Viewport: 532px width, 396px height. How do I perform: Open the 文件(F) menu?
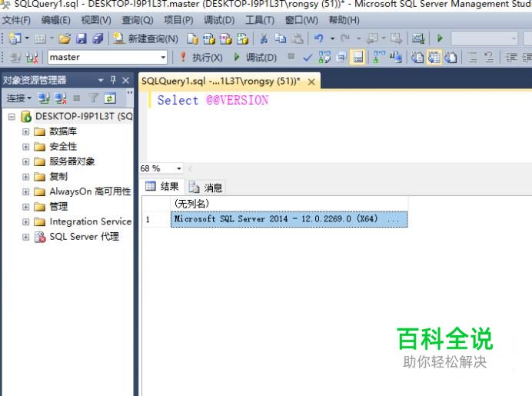(x=16, y=20)
